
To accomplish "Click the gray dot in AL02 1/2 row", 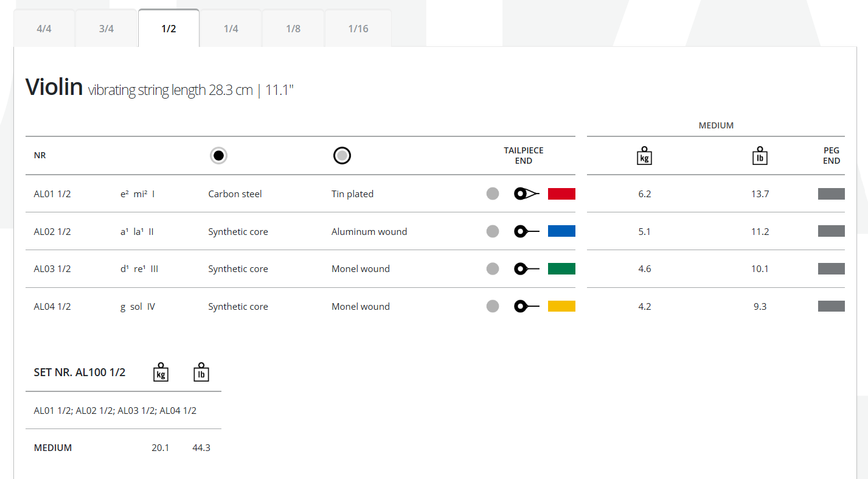I will (493, 231).
